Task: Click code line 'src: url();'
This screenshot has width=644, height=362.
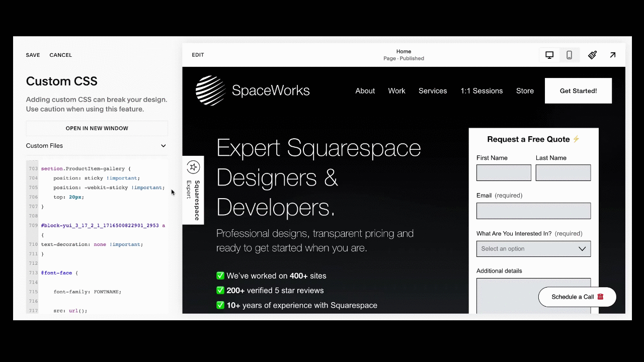Action: click(x=70, y=311)
